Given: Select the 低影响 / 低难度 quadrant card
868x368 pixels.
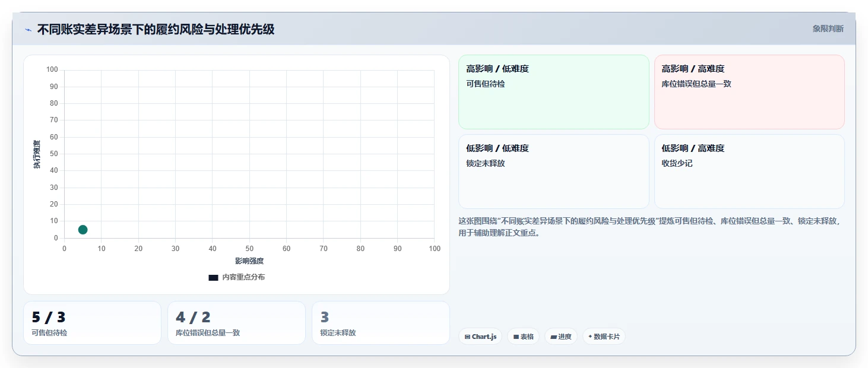Looking at the screenshot, I should (x=553, y=172).
